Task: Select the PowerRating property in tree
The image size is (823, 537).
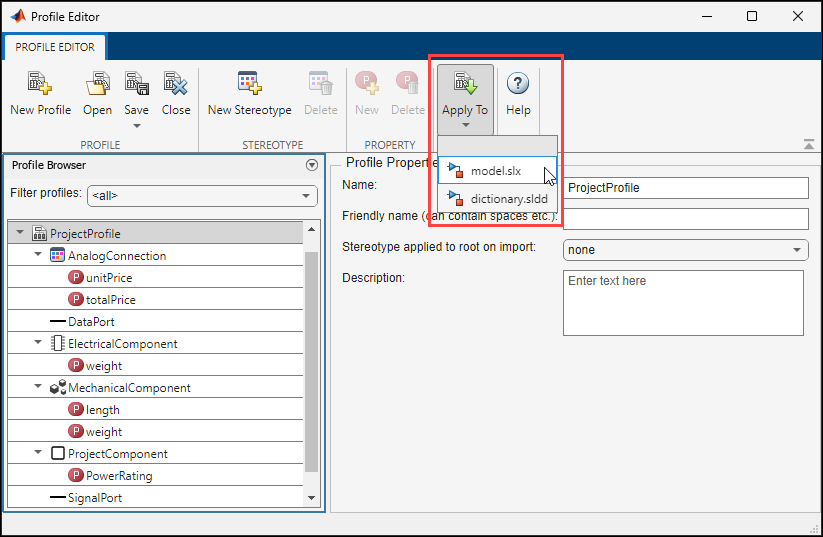Action: coord(118,476)
